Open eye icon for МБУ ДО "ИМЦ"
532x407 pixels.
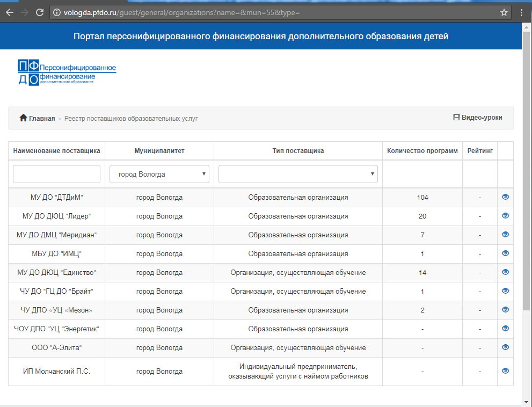[x=505, y=253]
